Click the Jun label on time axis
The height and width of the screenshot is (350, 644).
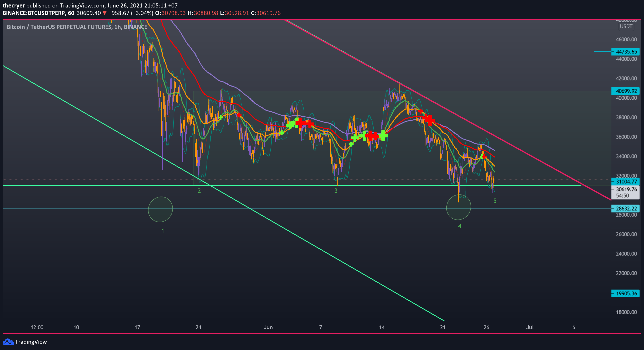coord(268,327)
